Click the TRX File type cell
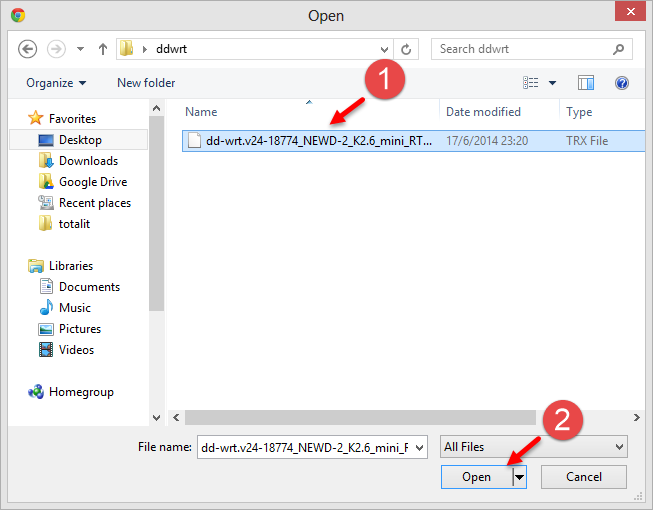This screenshot has width=653, height=510. (587, 141)
